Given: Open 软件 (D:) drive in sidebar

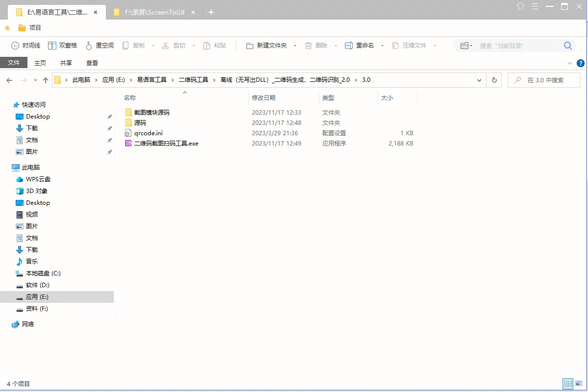Looking at the screenshot, I should pos(37,285).
